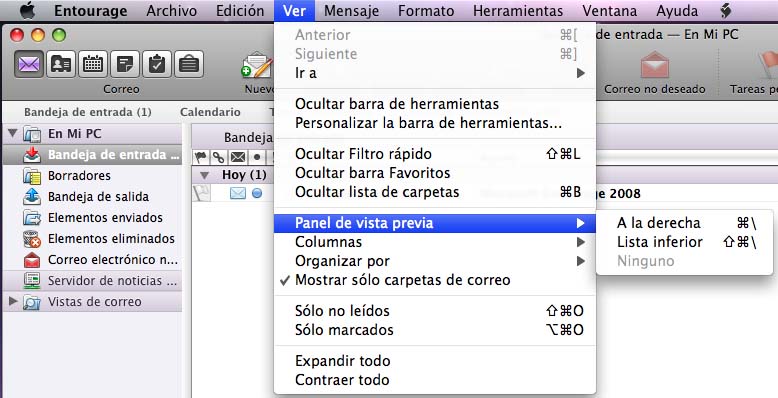Open the Herramientas menu
The width and height of the screenshot is (778, 398).
pyautogui.click(x=518, y=10)
